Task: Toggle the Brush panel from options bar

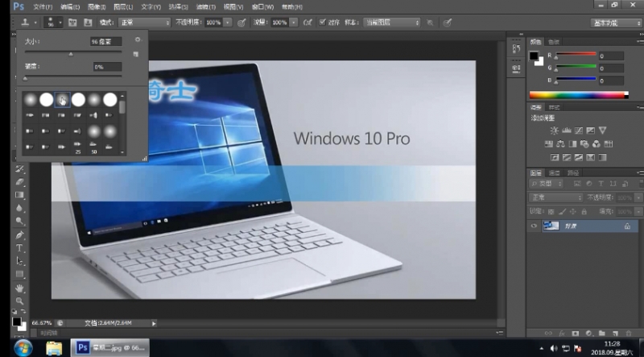Action: click(72, 23)
